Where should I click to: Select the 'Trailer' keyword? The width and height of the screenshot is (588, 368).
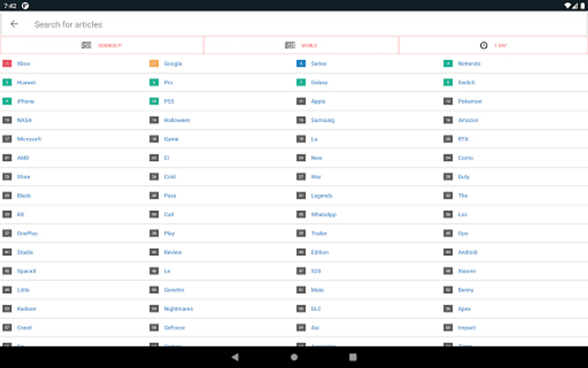pyautogui.click(x=319, y=233)
